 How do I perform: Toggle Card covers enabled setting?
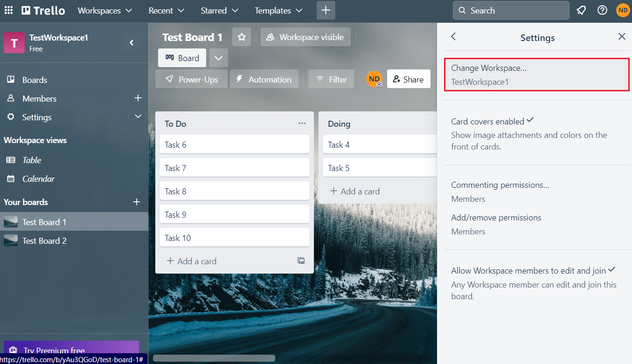click(537, 134)
